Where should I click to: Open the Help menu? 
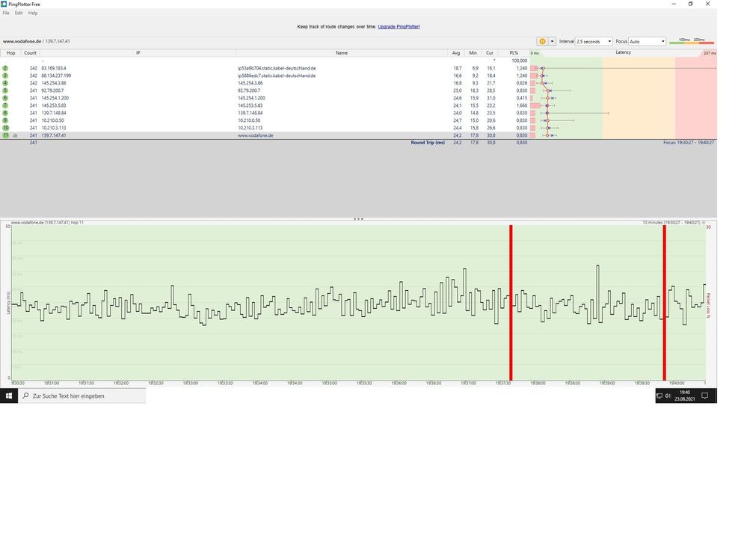point(33,13)
